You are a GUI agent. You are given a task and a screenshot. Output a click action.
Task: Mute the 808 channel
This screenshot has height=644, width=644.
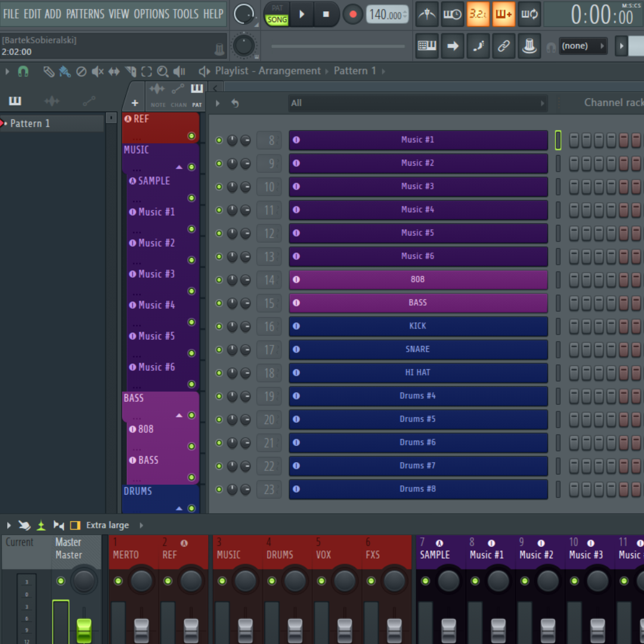click(219, 280)
